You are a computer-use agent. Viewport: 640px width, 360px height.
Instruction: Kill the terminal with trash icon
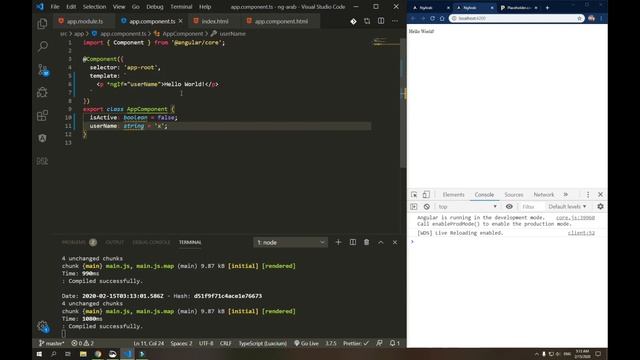click(x=367, y=242)
